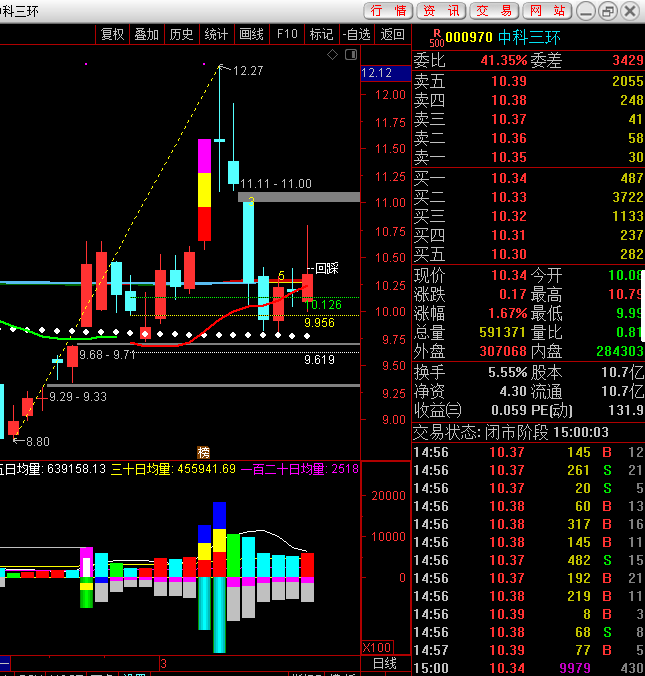
Task: Select the 15:00 closing trade with 9979 lots
Action: click(529, 668)
